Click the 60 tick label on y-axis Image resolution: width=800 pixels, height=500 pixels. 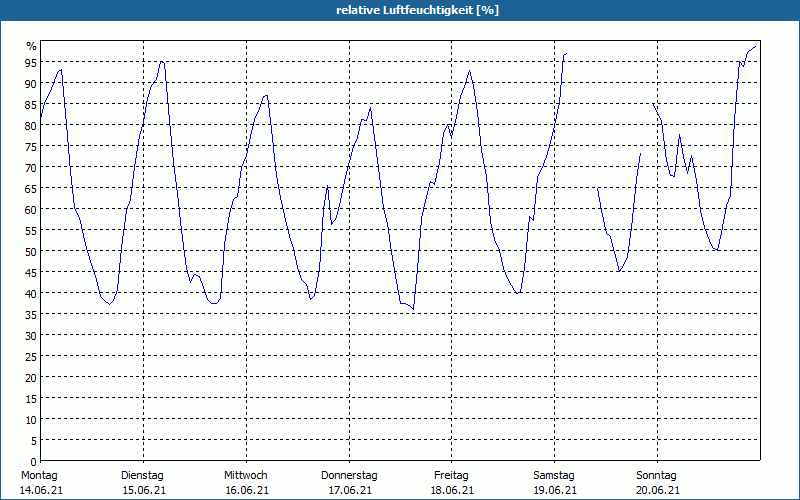(31, 210)
